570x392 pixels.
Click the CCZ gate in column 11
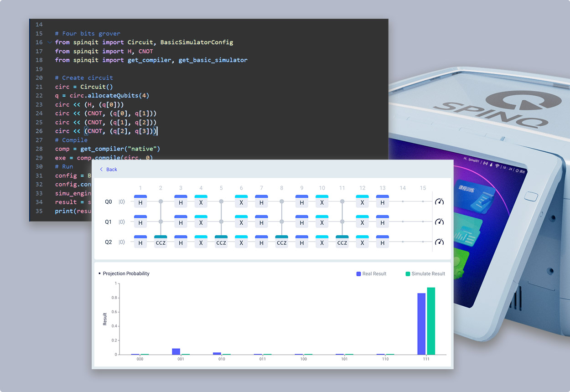342,242
